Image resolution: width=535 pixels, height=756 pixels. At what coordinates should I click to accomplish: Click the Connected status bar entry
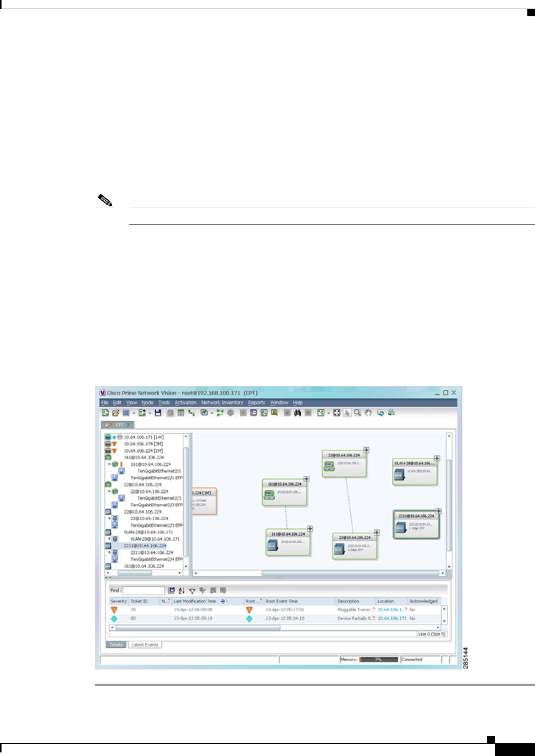click(412, 659)
